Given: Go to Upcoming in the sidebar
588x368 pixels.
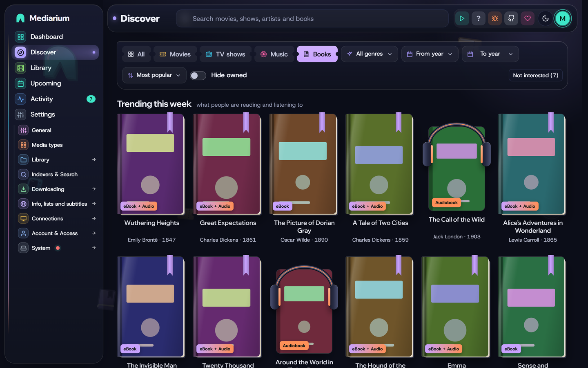Looking at the screenshot, I should [56, 83].
